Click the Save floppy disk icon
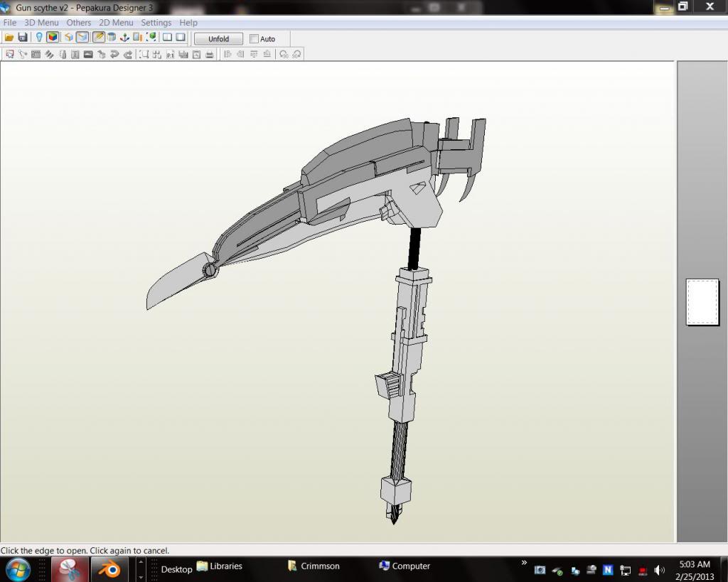The image size is (728, 582). click(x=22, y=38)
